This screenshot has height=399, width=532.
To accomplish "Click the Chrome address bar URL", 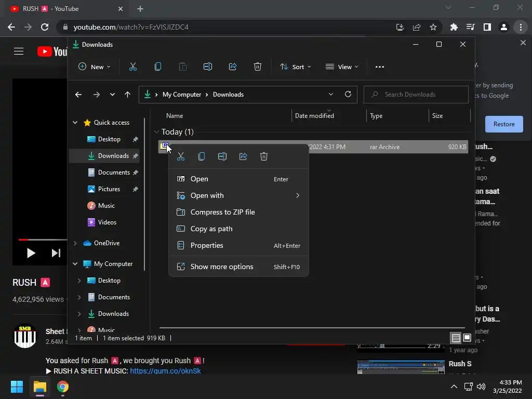I will pyautogui.click(x=130, y=27).
